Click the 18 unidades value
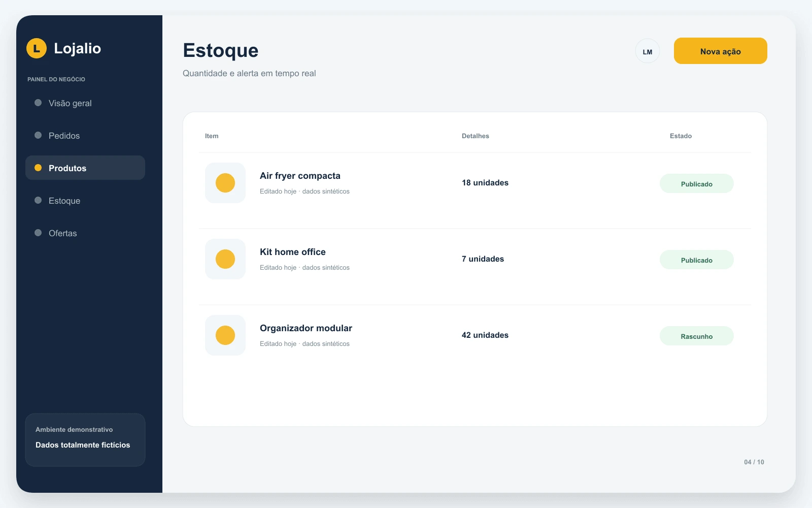The height and width of the screenshot is (508, 812). pyautogui.click(x=485, y=183)
